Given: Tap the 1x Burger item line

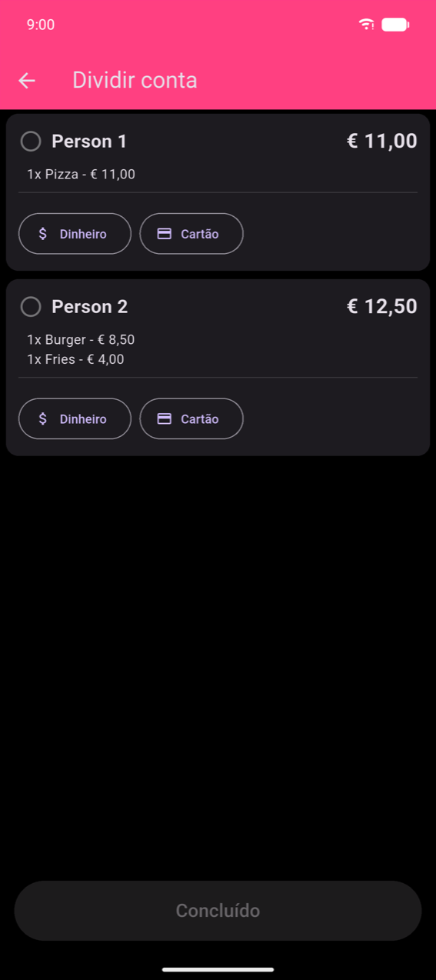Looking at the screenshot, I should click(x=81, y=340).
